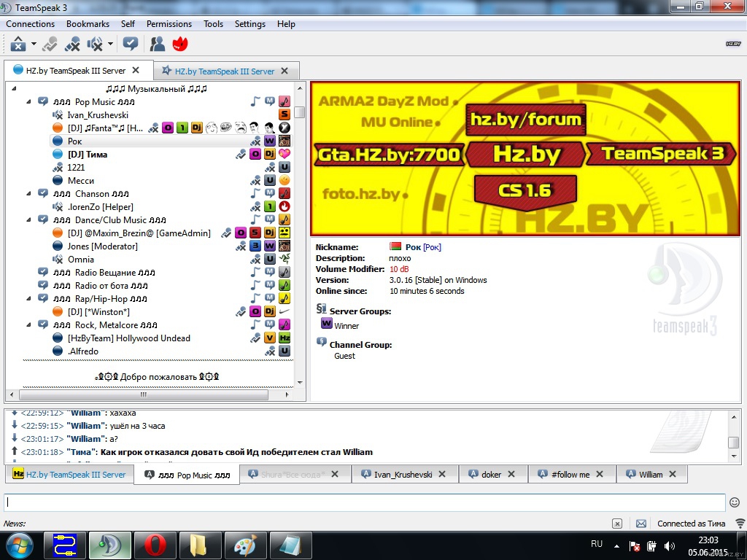
Task: Click the greyed-out disconnect icon in the toolbar
Action: (x=50, y=44)
